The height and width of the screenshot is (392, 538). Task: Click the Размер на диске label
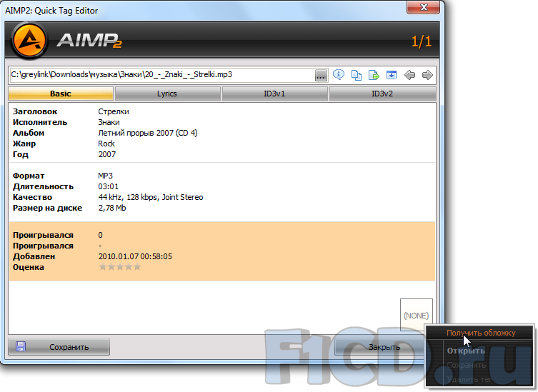[x=47, y=208]
